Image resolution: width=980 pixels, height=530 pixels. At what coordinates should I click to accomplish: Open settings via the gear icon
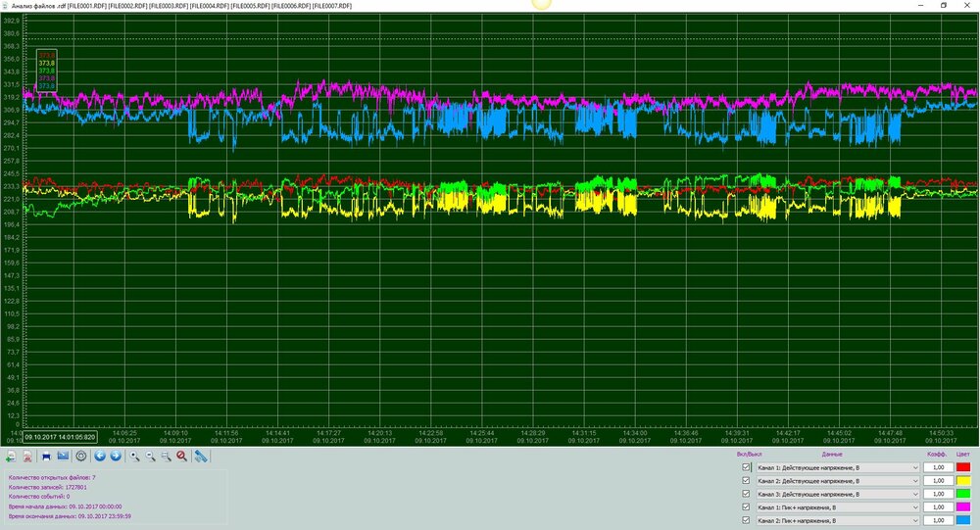80,456
